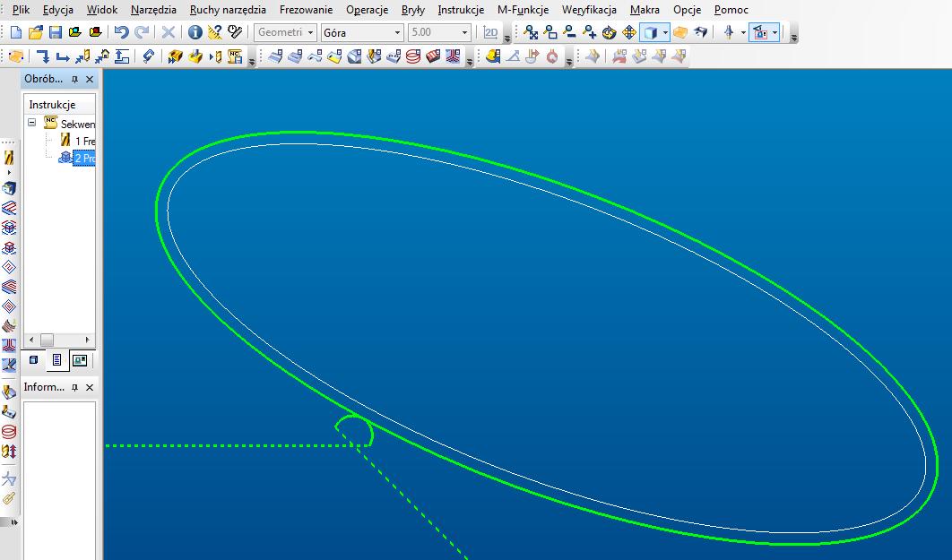The width and height of the screenshot is (952, 560).
Task: Zoom out with the minus magnifier
Action: [569, 33]
